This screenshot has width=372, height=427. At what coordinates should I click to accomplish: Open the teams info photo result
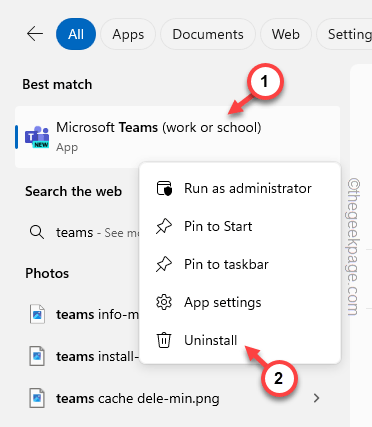tap(77, 314)
